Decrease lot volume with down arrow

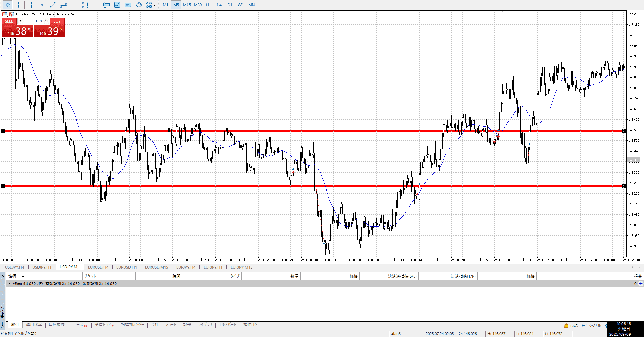[20, 21]
